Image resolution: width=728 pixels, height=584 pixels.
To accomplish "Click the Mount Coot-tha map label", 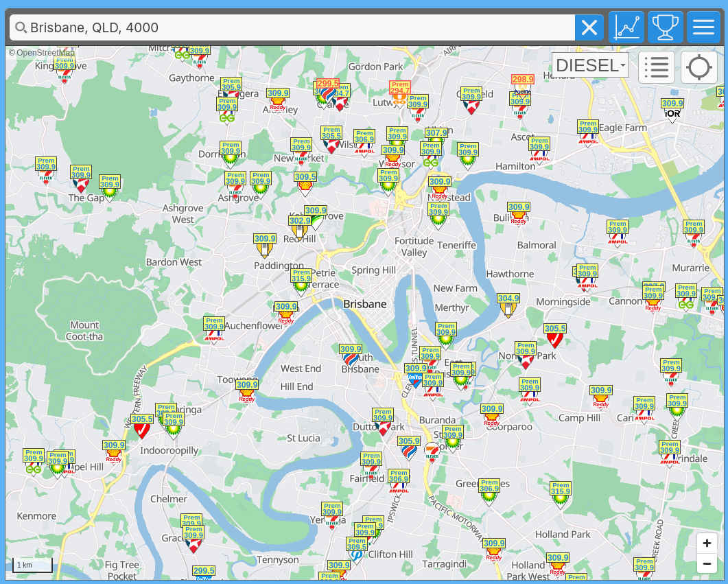I will pos(84,331).
